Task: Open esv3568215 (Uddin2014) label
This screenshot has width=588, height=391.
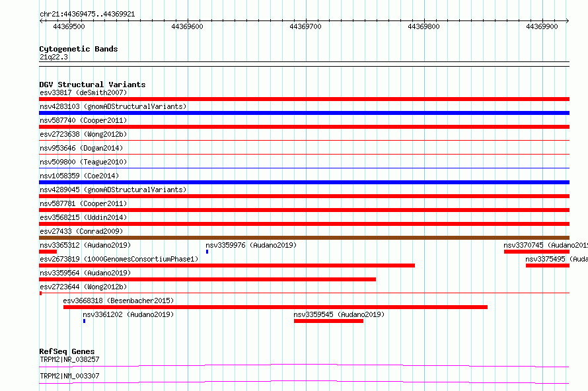Action: 83,217
